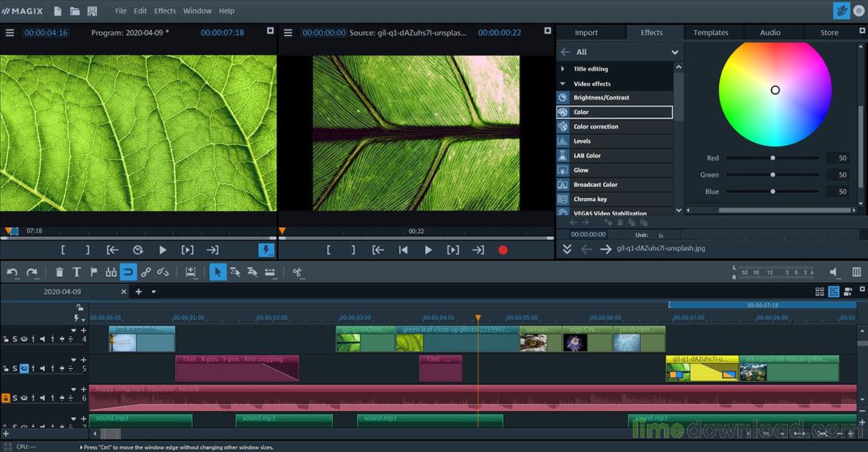Switch to the Templates tab

coord(711,32)
